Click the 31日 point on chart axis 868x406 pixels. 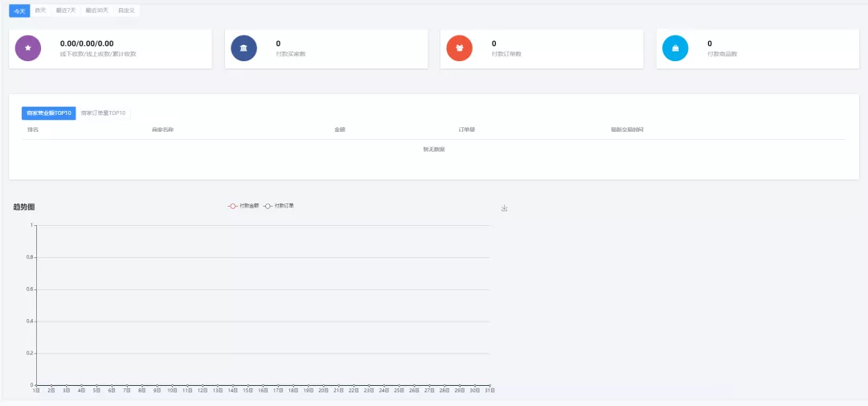click(490, 385)
